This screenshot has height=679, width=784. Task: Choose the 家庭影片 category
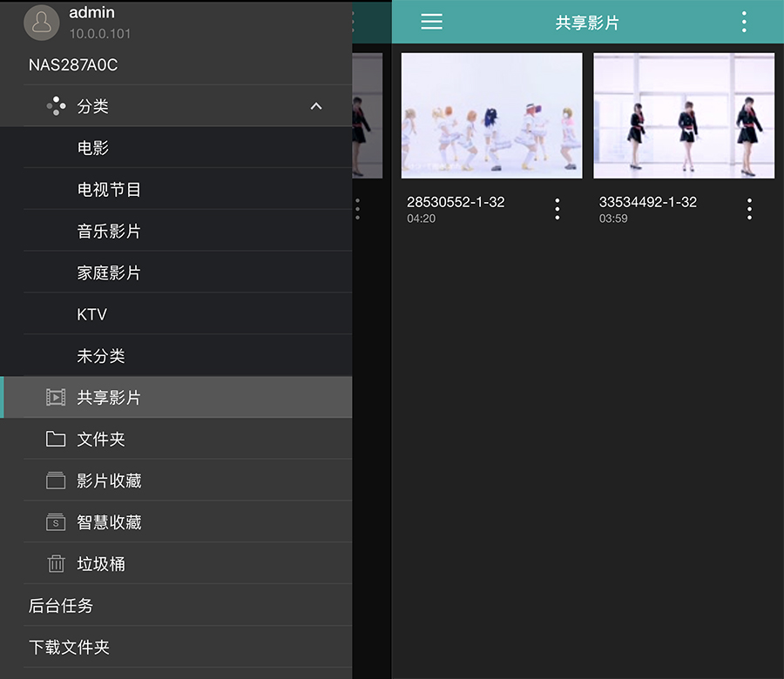coord(109,273)
